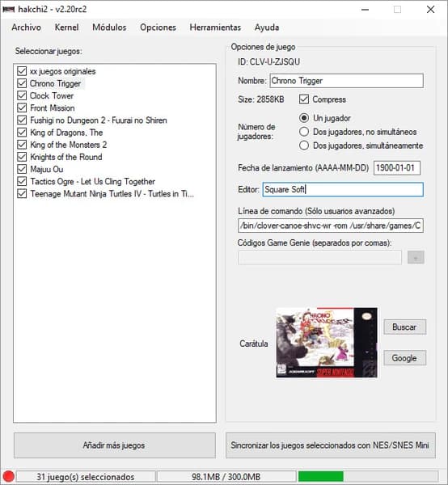Click the release date field 1900-01-01
Screen dimensions: 448x485
click(x=396, y=168)
